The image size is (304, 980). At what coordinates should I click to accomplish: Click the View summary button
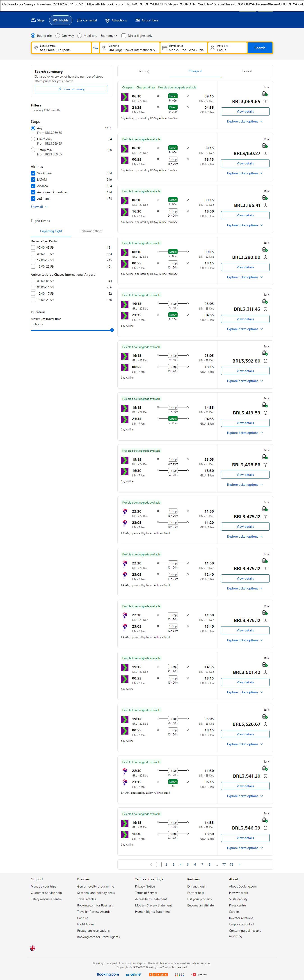[x=71, y=89]
